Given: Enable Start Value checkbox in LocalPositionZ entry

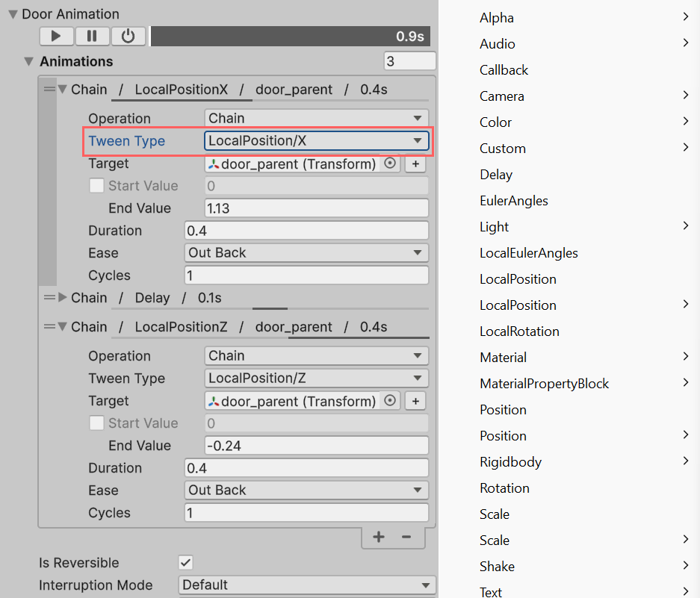Looking at the screenshot, I should pos(96,423).
